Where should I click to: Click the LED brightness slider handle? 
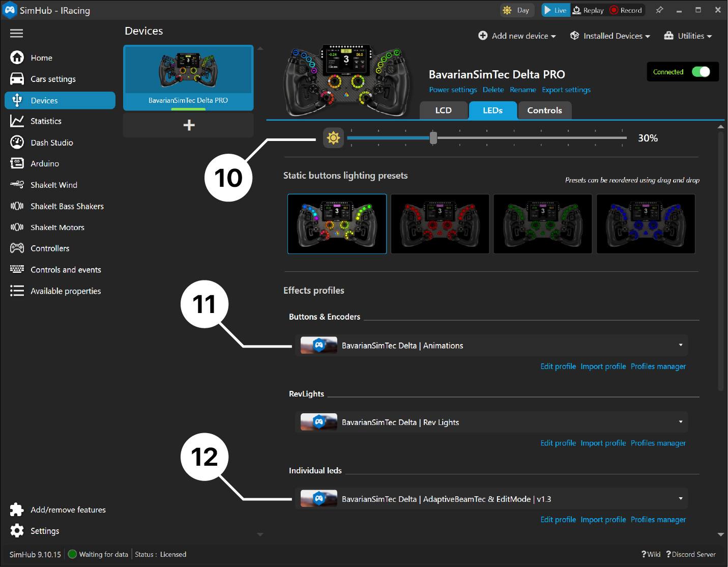[433, 138]
